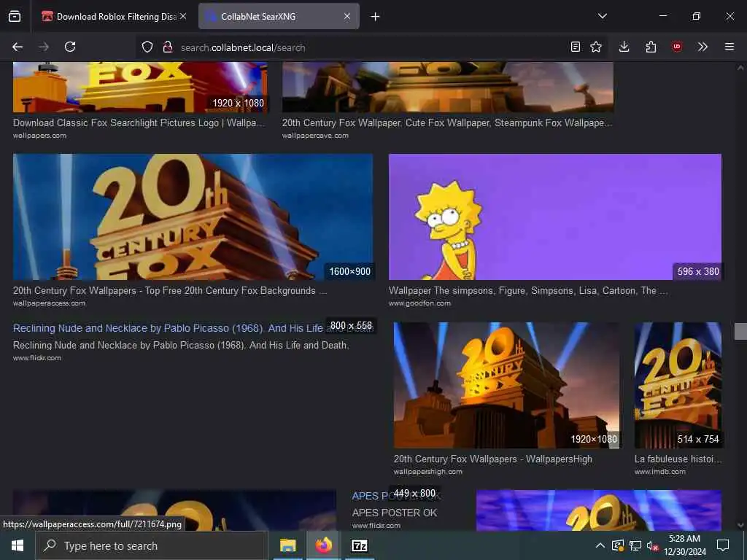Bookmark this page with the star
This screenshot has width=747, height=560.
coord(596,47)
